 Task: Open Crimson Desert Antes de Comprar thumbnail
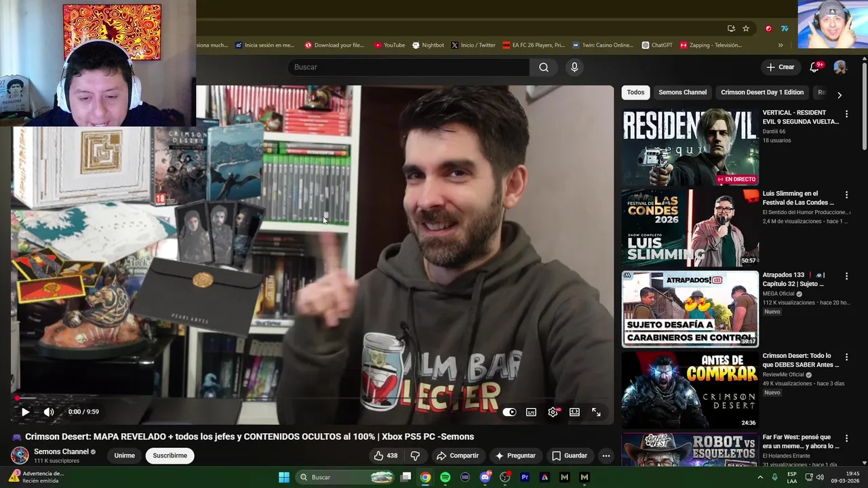[x=690, y=390]
